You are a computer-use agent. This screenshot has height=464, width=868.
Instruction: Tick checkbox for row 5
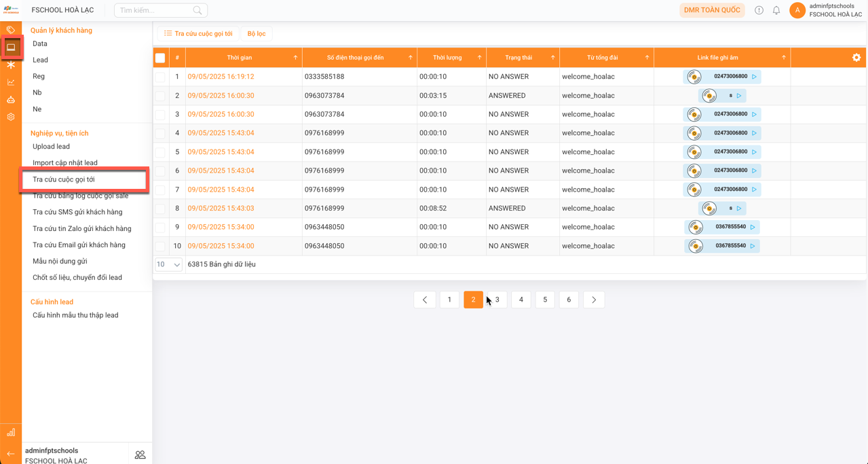pos(160,152)
